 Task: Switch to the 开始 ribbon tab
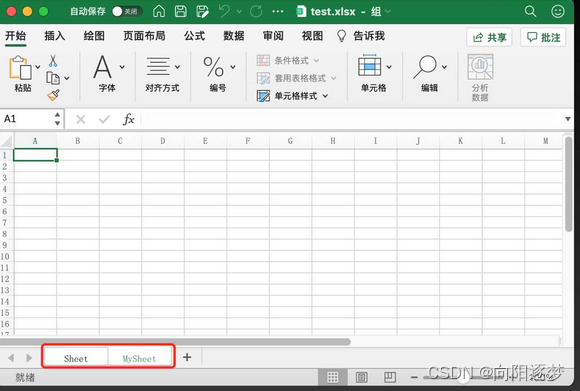click(16, 36)
